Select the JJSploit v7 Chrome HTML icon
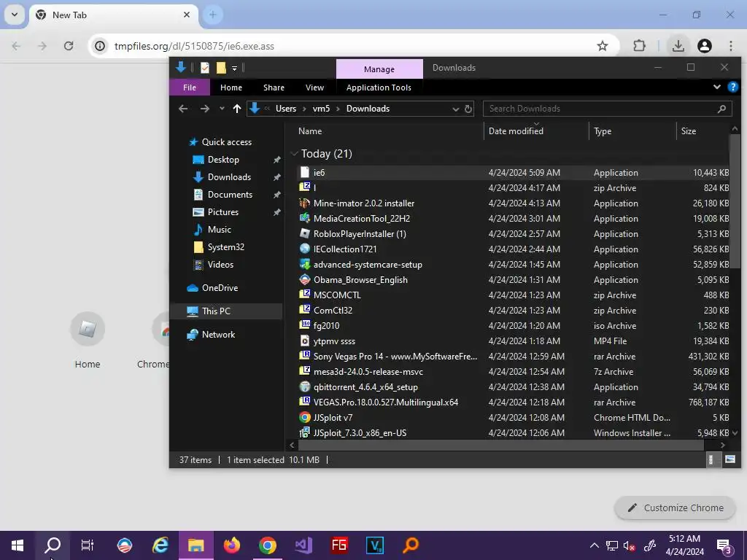Screen dimensions: 747x560 [305, 417]
